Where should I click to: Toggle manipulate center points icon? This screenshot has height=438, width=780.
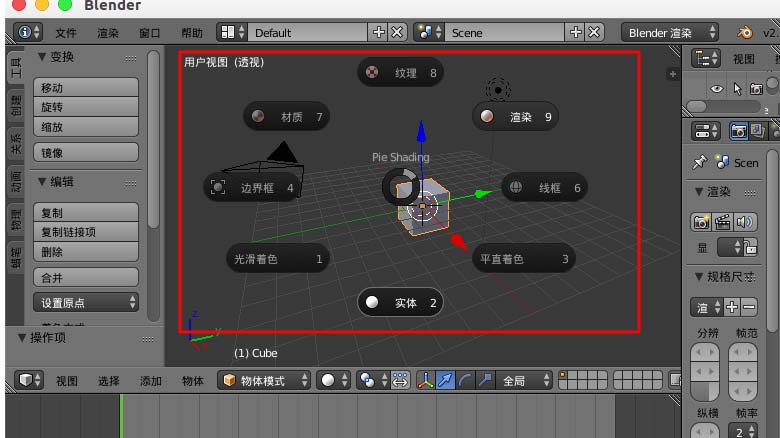click(x=400, y=380)
